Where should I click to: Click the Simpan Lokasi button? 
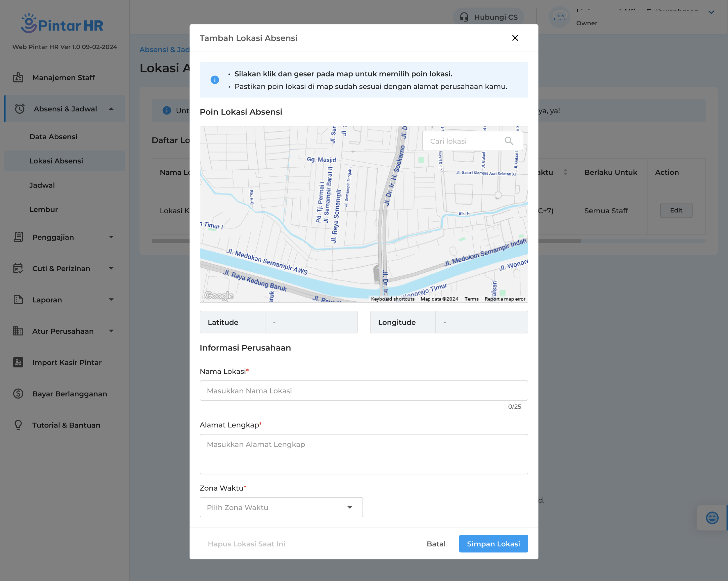pos(493,544)
